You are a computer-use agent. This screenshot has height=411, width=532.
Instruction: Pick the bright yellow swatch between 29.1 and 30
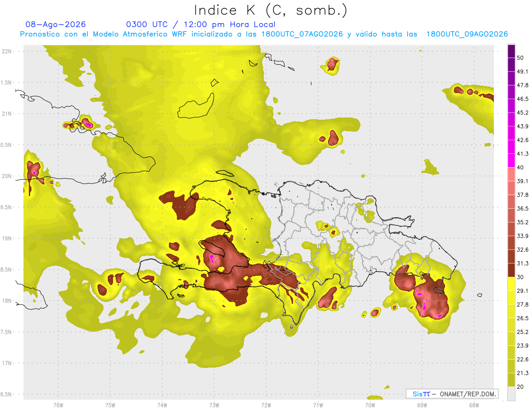pos(511,284)
